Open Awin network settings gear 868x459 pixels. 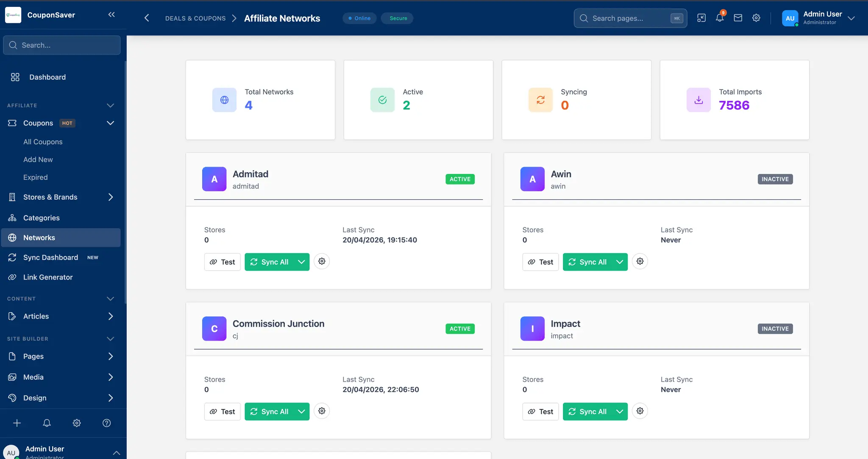coord(640,261)
